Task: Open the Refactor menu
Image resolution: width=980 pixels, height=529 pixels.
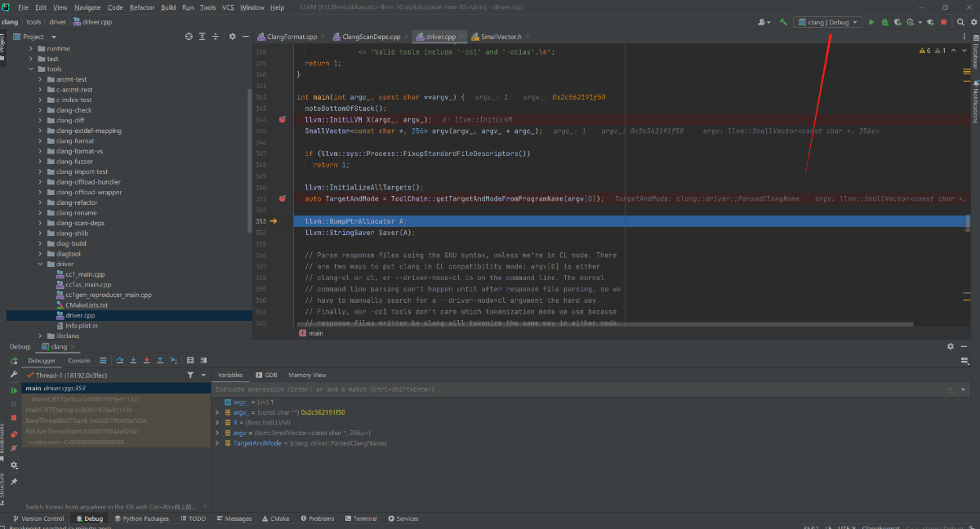Action: (x=141, y=7)
